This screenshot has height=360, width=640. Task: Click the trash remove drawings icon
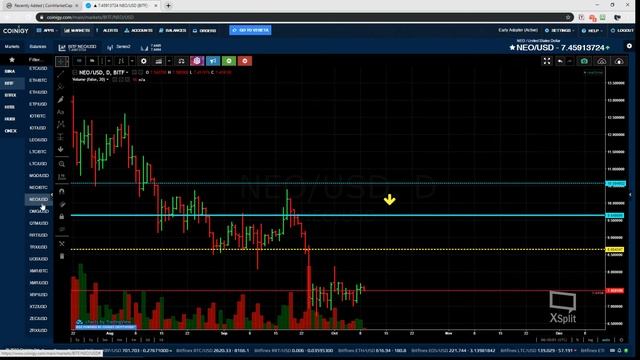pyautogui.click(x=62, y=256)
